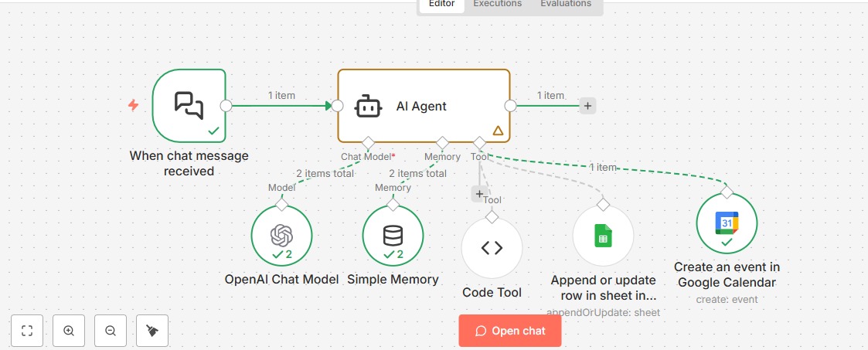
Task: Click the 'OpenAI Chat Model' label
Action: [282, 279]
